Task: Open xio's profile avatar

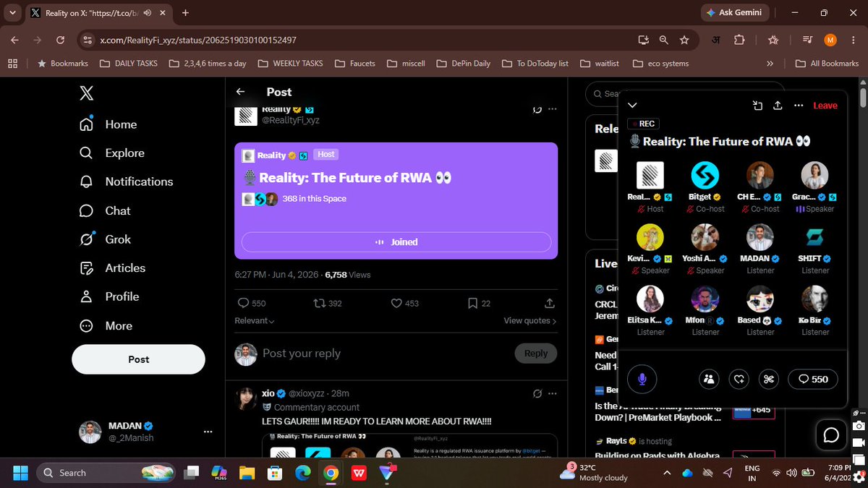Action: (x=246, y=398)
